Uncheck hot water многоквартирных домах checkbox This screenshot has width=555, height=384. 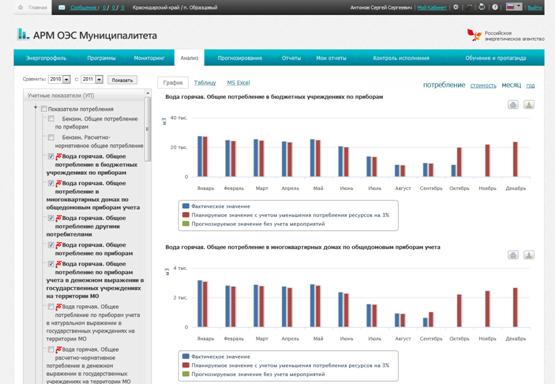(51, 183)
